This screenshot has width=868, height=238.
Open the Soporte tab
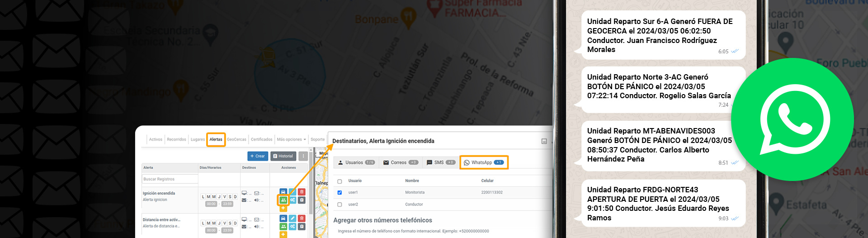tap(317, 139)
